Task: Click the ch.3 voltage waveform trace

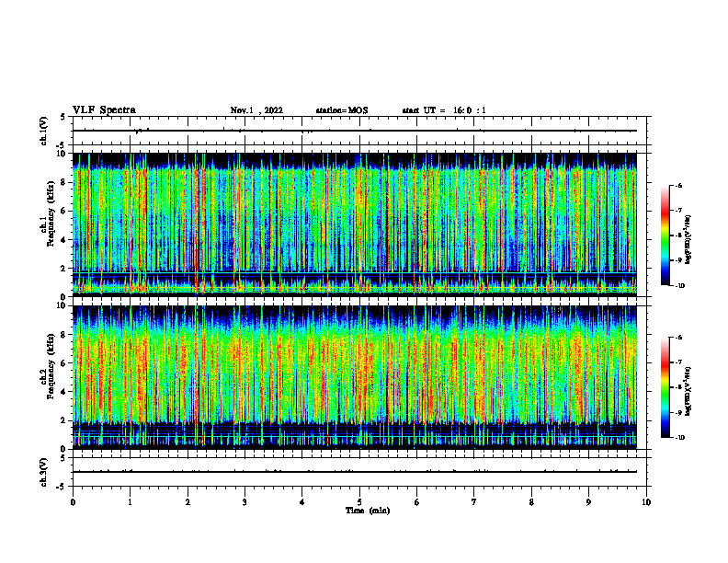Action: [x=354, y=472]
